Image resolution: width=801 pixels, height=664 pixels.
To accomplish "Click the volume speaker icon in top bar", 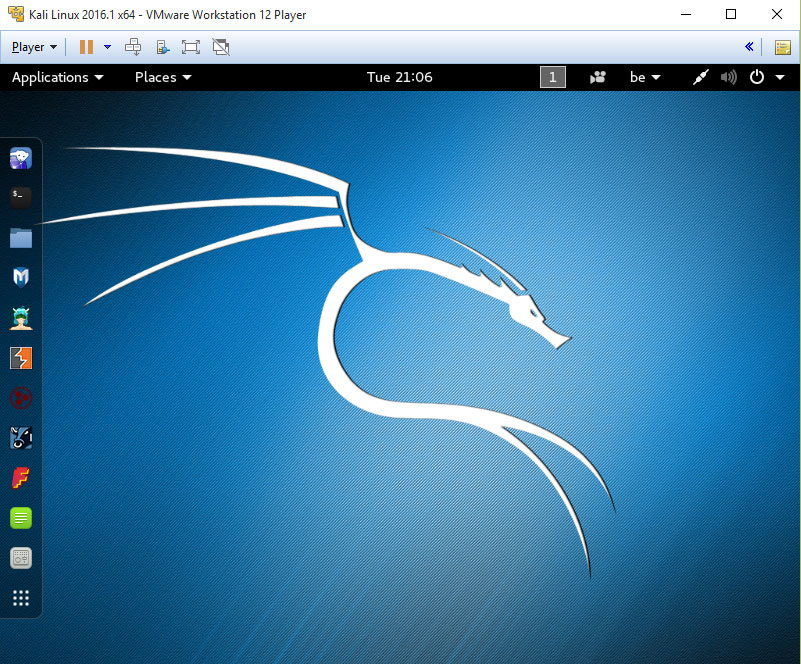I will pos(728,77).
